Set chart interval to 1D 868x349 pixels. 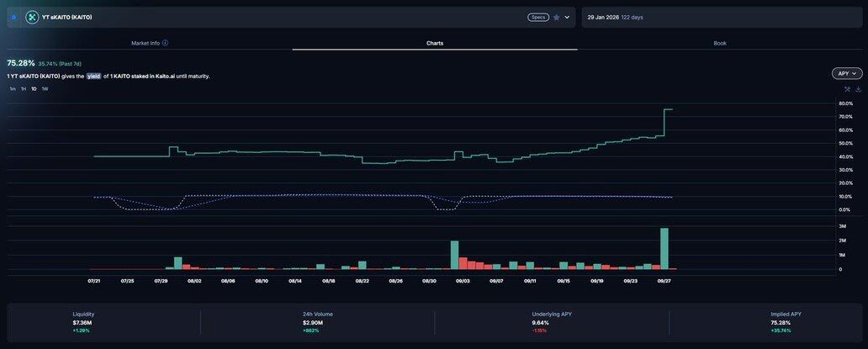[34, 89]
